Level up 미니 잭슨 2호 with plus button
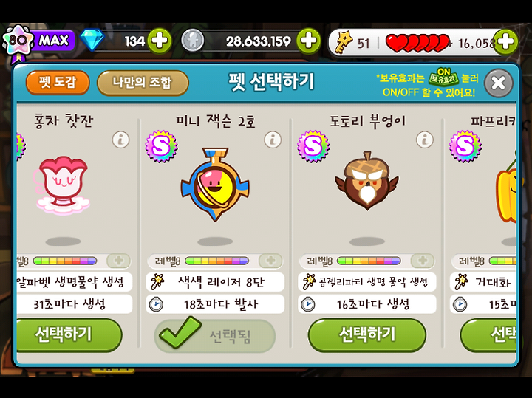Viewport: 532px width, 398px height. tap(270, 261)
